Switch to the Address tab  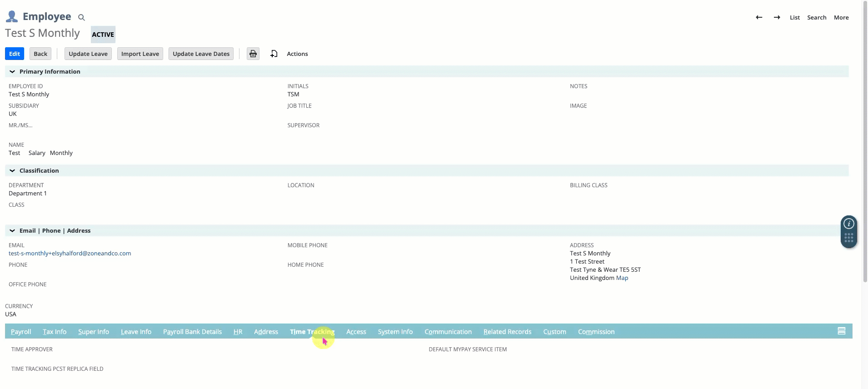point(266,332)
